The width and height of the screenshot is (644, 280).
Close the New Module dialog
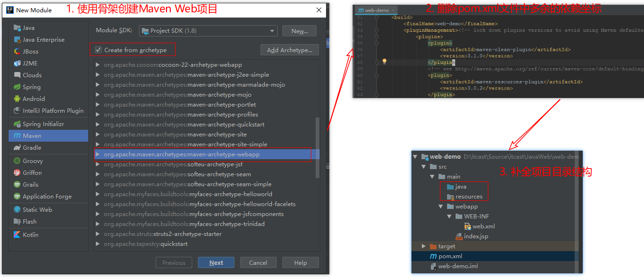click(x=318, y=10)
